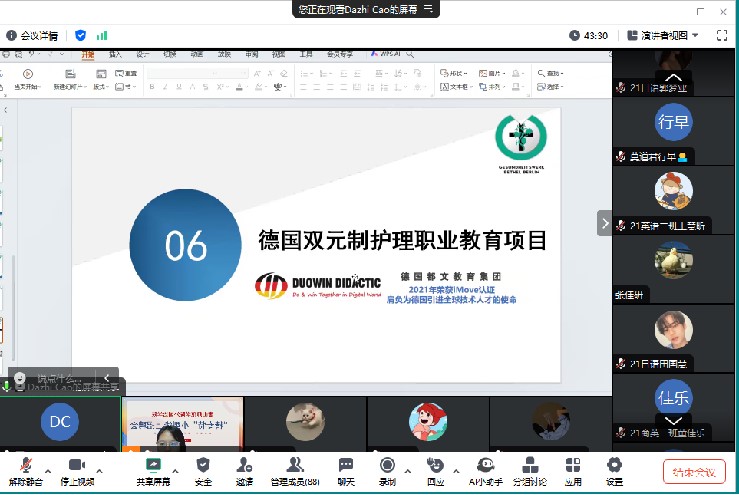Click the Share Screen (共享屏幕) icon
Viewport: 739px width, 495px height.
click(x=153, y=466)
